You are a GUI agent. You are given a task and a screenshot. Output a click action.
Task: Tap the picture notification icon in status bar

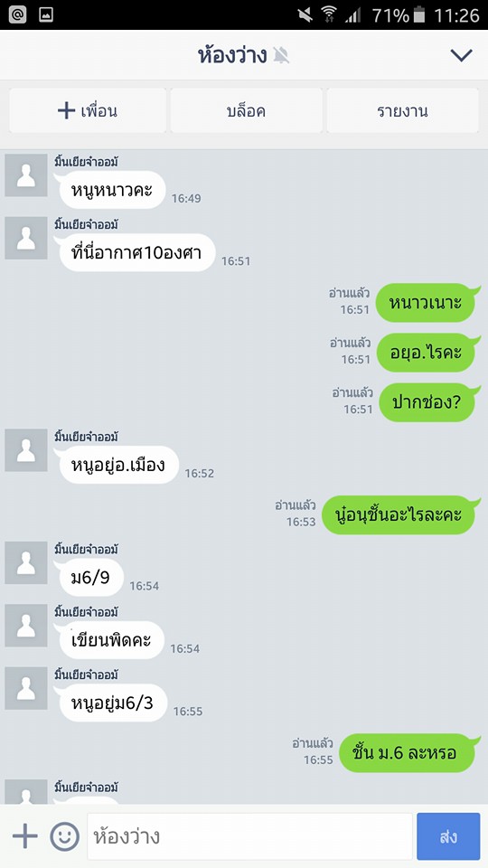click(46, 15)
